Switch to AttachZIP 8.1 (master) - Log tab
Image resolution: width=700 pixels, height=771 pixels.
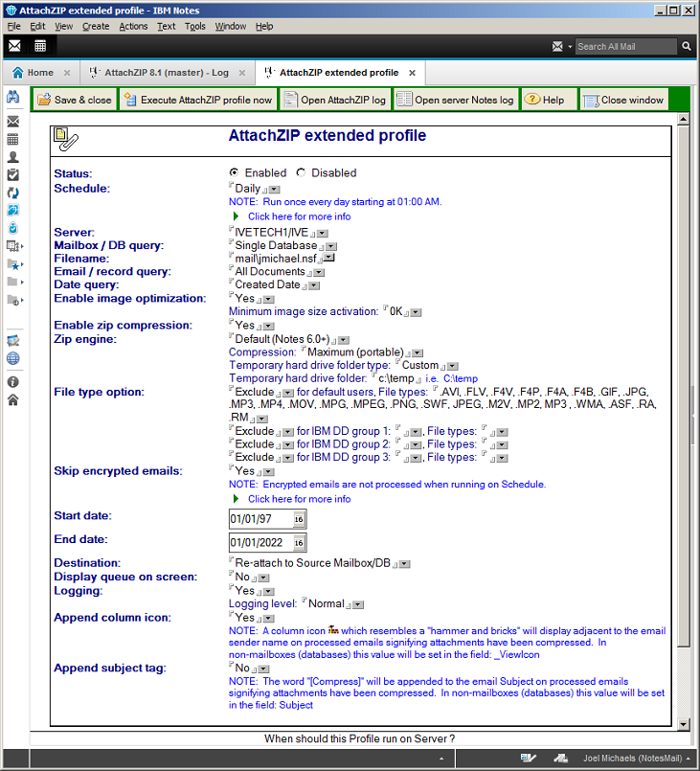point(166,73)
